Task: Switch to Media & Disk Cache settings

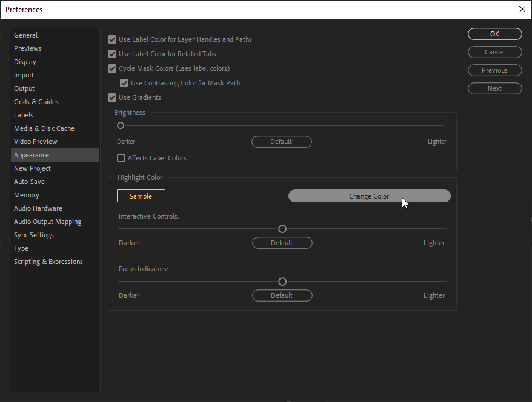Action: (44, 128)
